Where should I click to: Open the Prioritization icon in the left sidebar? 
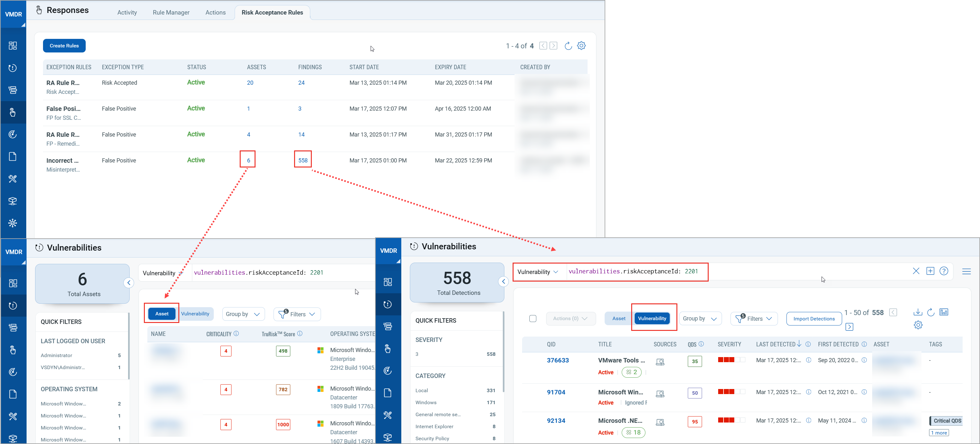coord(13,90)
